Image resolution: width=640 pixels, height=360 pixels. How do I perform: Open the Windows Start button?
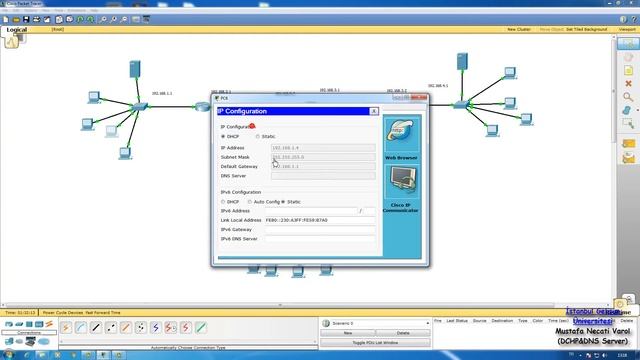(x=9, y=355)
